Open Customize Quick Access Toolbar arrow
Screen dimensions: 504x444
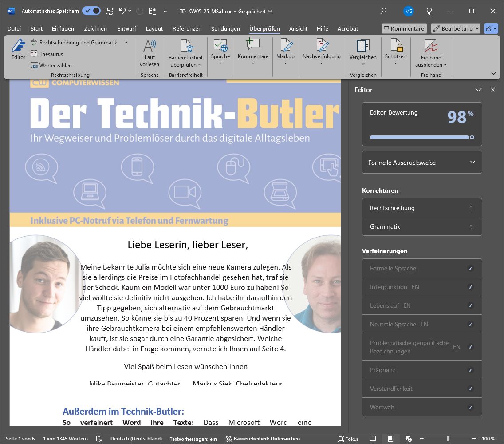point(165,11)
